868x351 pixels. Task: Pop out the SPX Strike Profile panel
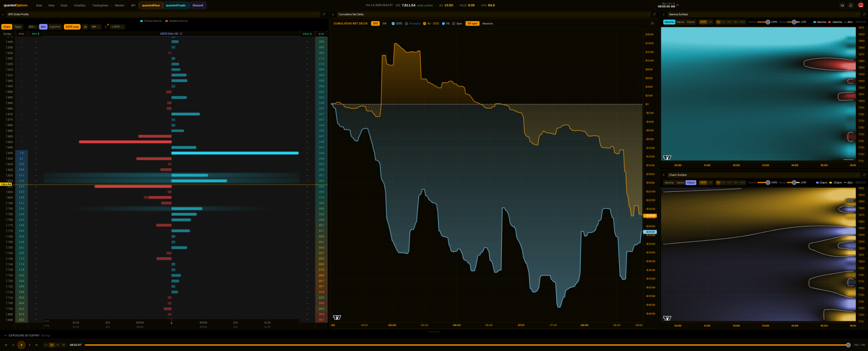324,14
